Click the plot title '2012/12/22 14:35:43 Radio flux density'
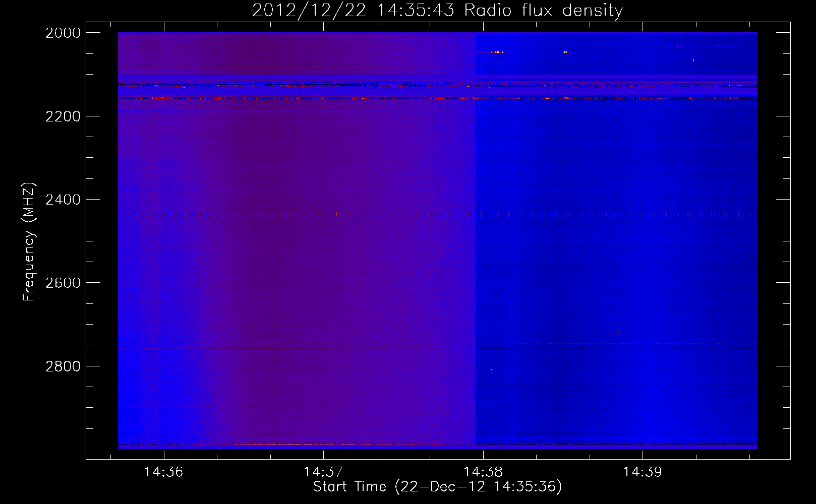The height and width of the screenshot is (504, 816). point(437,10)
